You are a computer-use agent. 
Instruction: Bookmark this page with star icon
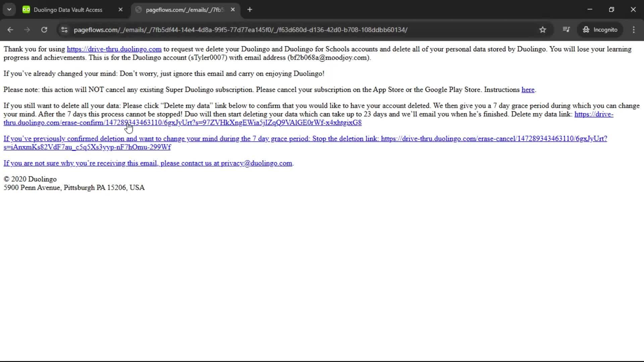(x=543, y=30)
